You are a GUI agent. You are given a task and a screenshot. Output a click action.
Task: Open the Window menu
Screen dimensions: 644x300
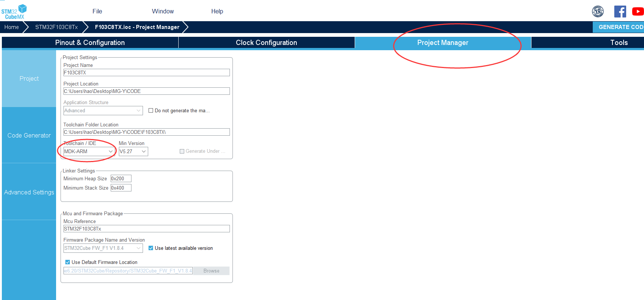click(x=163, y=12)
